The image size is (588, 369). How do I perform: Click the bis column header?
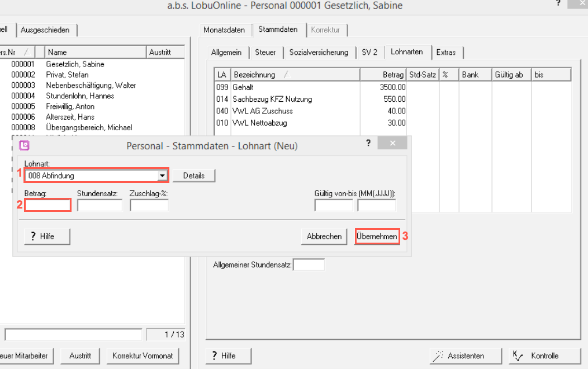551,74
